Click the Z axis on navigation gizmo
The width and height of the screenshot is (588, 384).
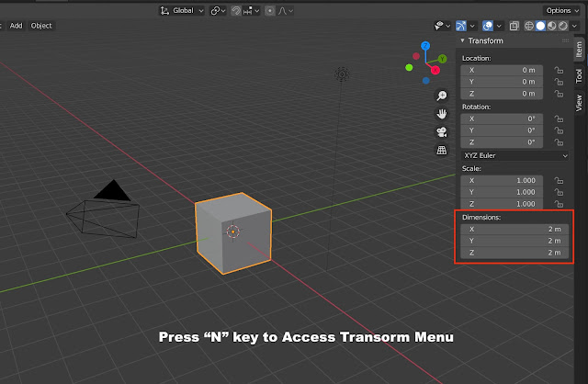coord(425,46)
